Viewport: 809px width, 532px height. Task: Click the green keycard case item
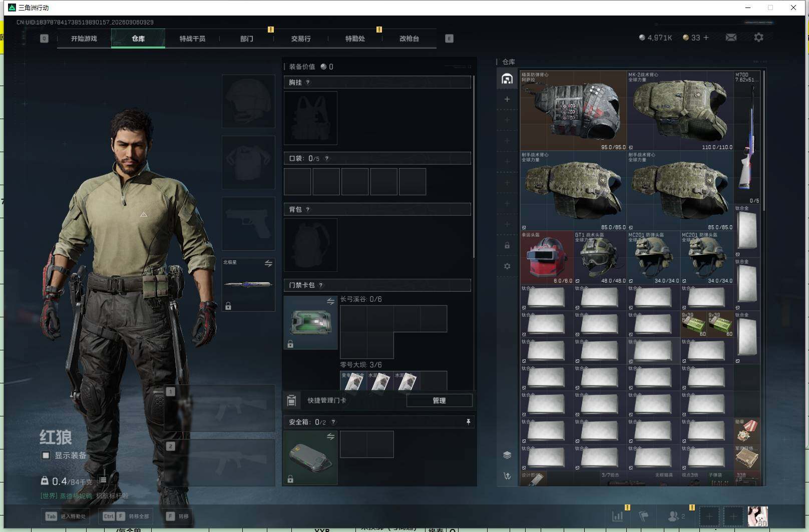[x=310, y=322]
